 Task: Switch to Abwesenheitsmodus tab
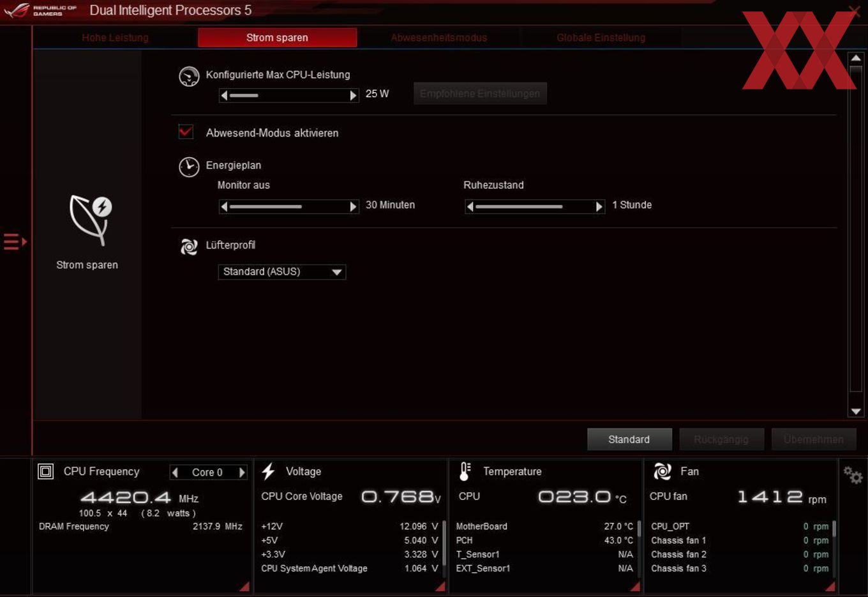tap(438, 38)
